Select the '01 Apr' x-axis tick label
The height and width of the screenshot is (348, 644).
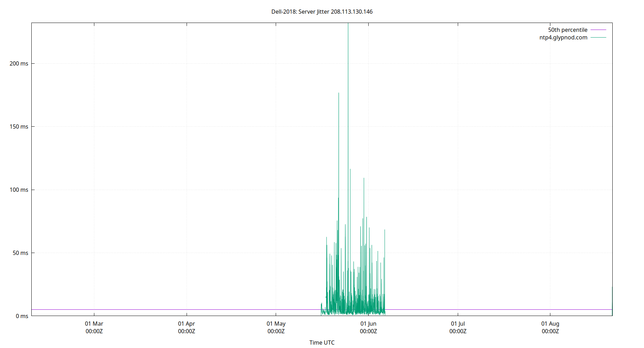pyautogui.click(x=187, y=324)
